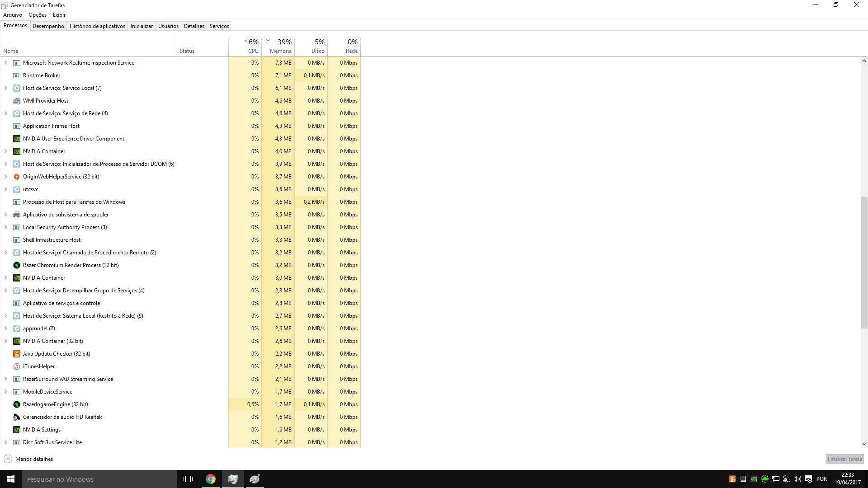The image size is (868, 488).
Task: Expand Host de Serviço: Serviço Local (7)
Action: [5, 88]
